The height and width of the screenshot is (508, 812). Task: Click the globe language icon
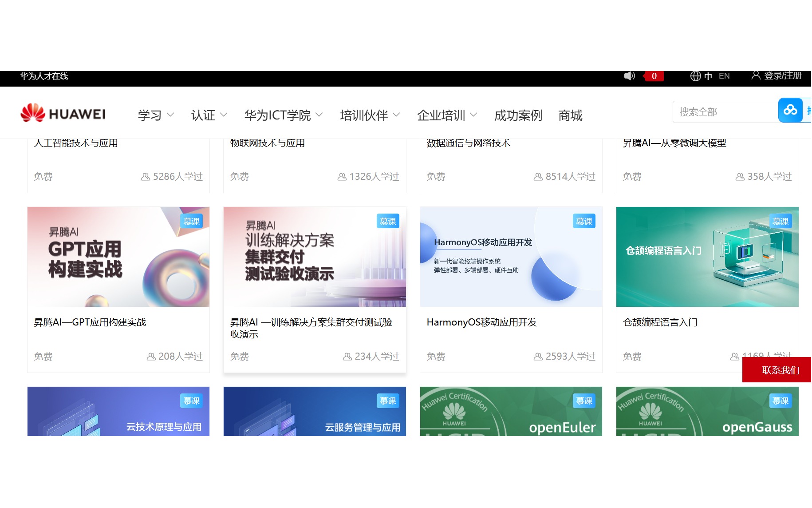[x=695, y=76]
